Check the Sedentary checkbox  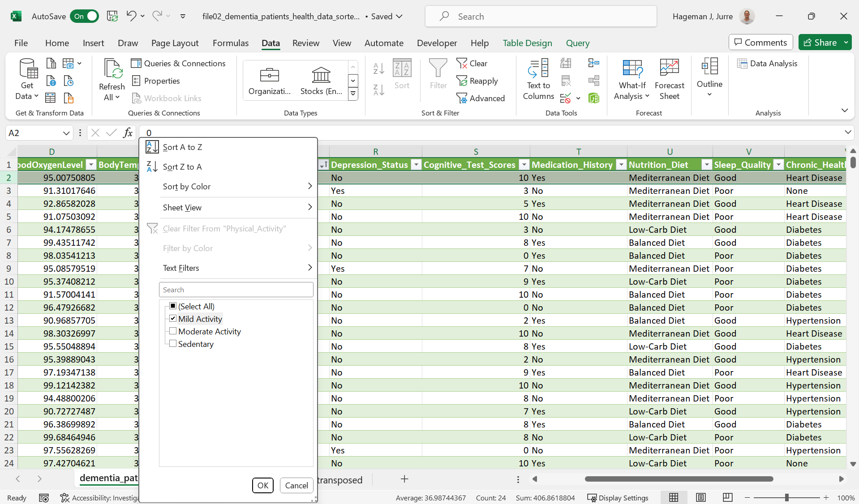[x=173, y=344]
